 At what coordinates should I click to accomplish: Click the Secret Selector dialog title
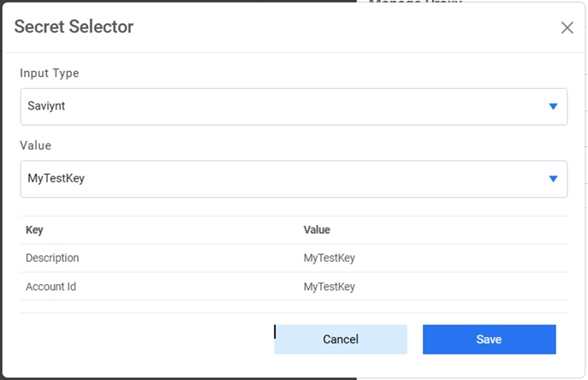click(74, 27)
